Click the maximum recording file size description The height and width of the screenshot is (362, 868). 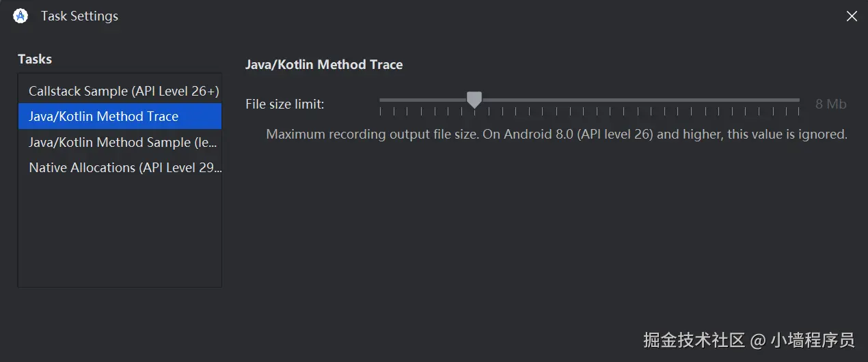[556, 134]
